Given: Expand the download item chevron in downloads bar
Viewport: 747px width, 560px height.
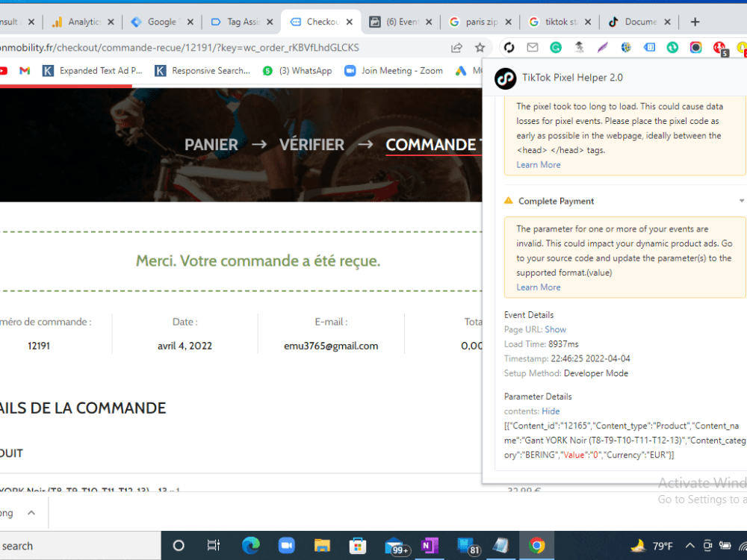Looking at the screenshot, I should pyautogui.click(x=31, y=513).
